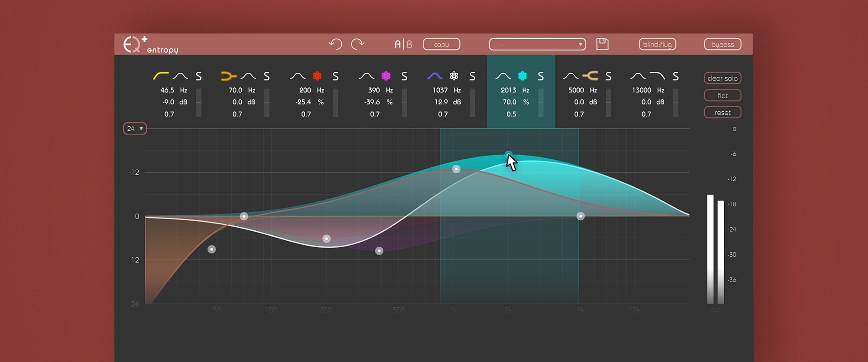Click the 1037 Hz band node on graph
The height and width of the screenshot is (362, 868).
456,169
